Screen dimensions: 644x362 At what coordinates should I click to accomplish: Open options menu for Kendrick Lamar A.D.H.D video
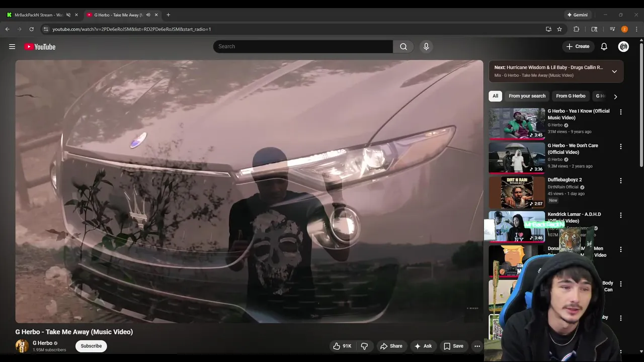(620, 215)
